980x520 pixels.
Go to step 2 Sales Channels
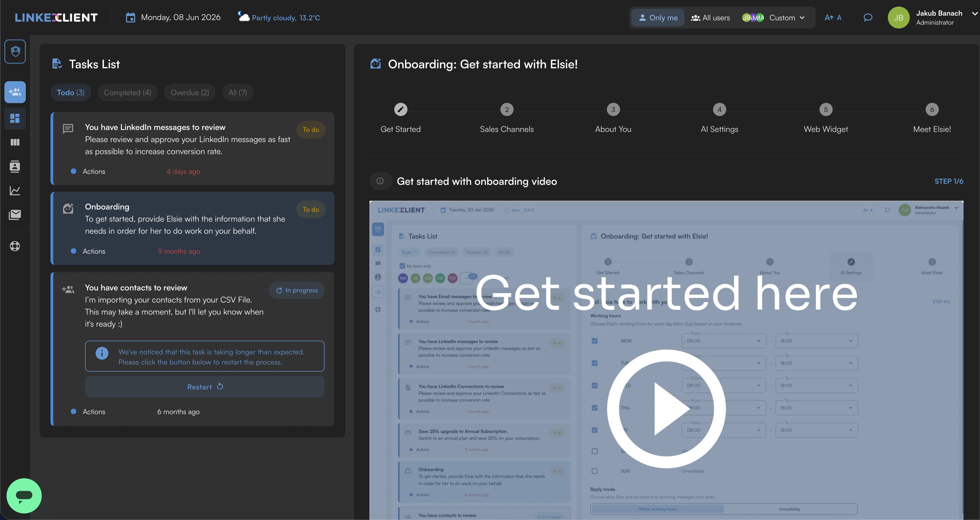507,119
